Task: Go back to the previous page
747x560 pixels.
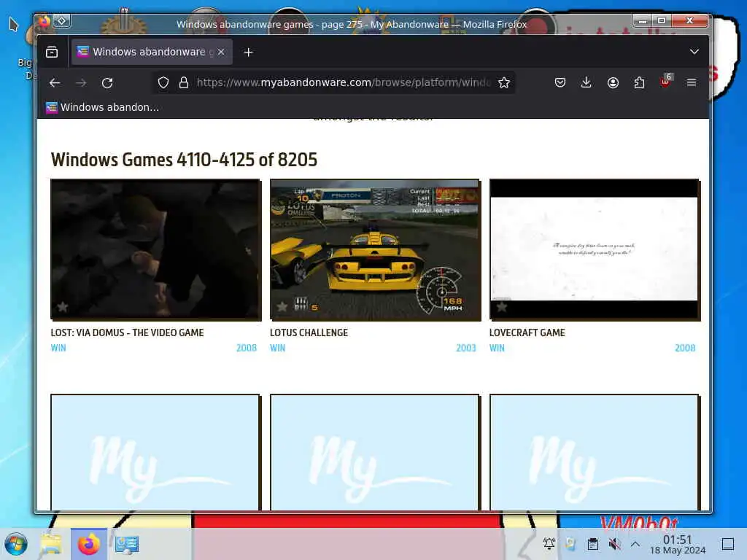Action: (55, 82)
